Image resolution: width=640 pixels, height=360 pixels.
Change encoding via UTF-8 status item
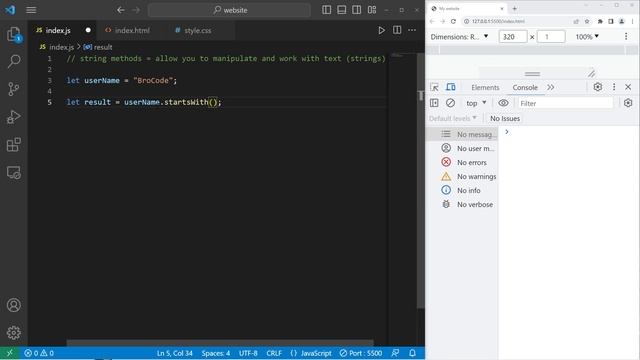248,353
